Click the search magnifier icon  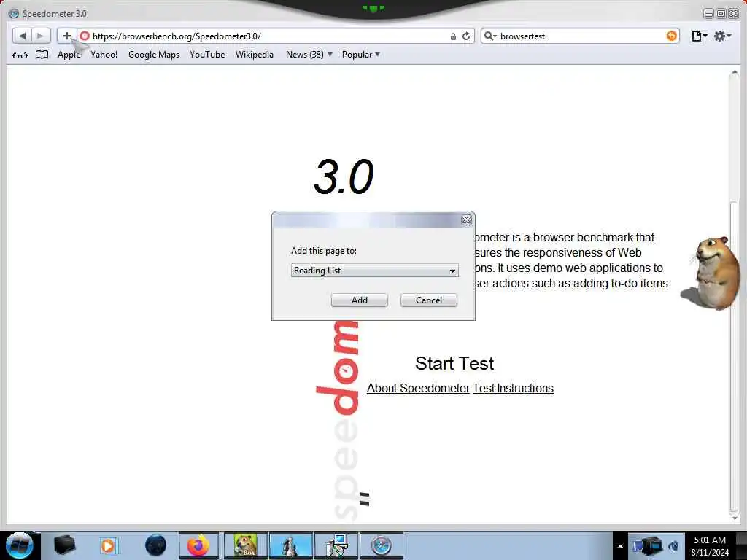point(489,36)
